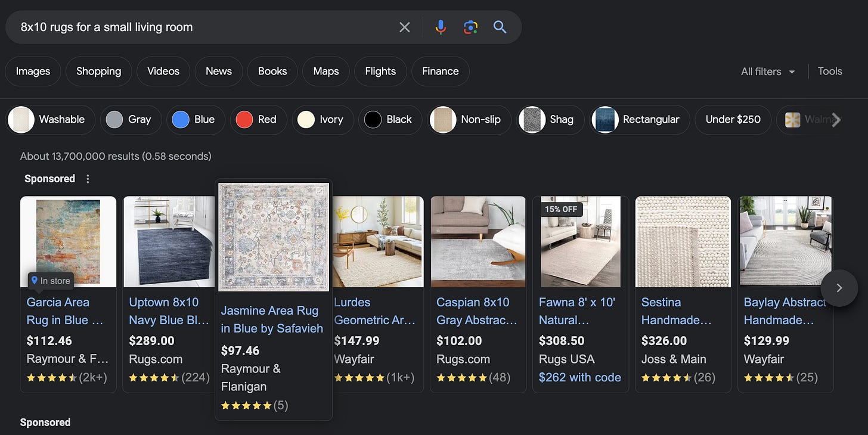Open Baylay Abstract Handmade link
The image size is (868, 435).
pos(785,311)
